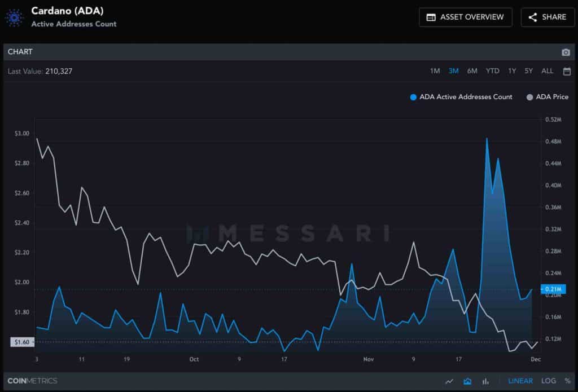Screen dimensions: 578x392
Task: Open the Asset Overview page
Action: 466,17
